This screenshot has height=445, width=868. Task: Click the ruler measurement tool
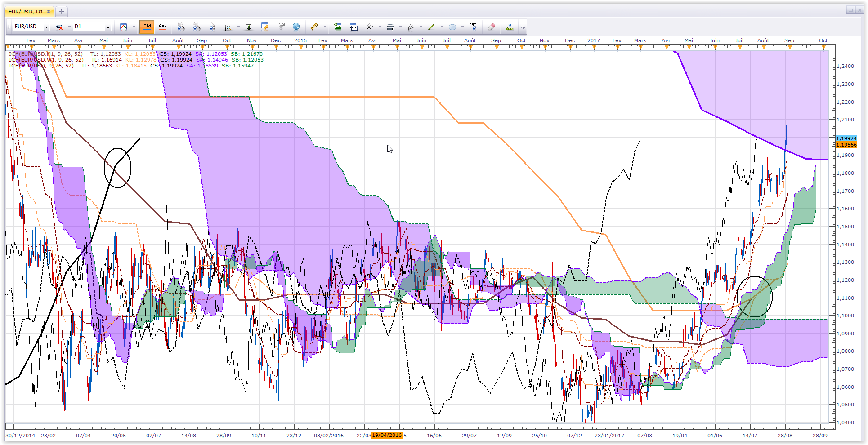coord(314,27)
